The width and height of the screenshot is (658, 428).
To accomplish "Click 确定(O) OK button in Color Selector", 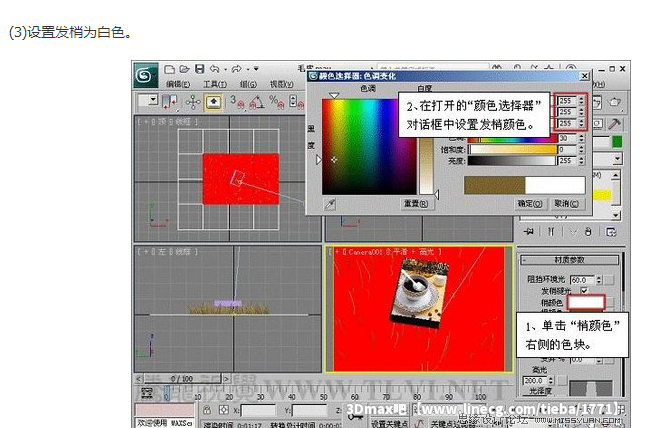I will (530, 204).
